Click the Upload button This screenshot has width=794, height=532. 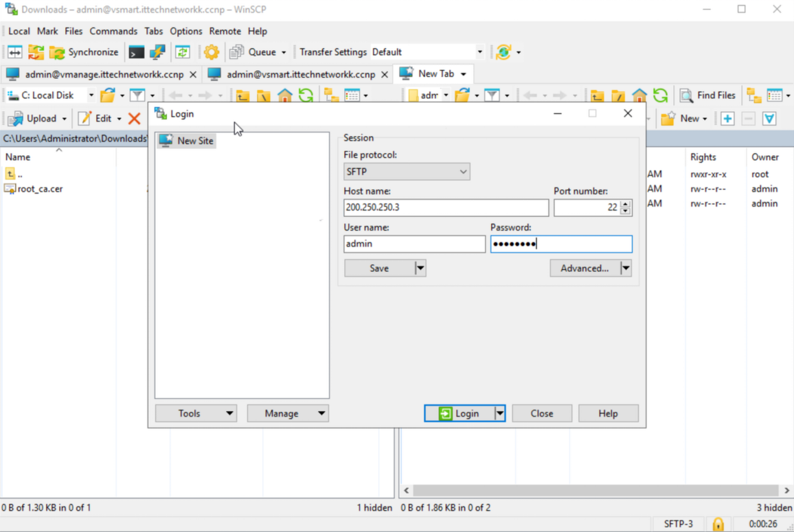(x=33, y=119)
